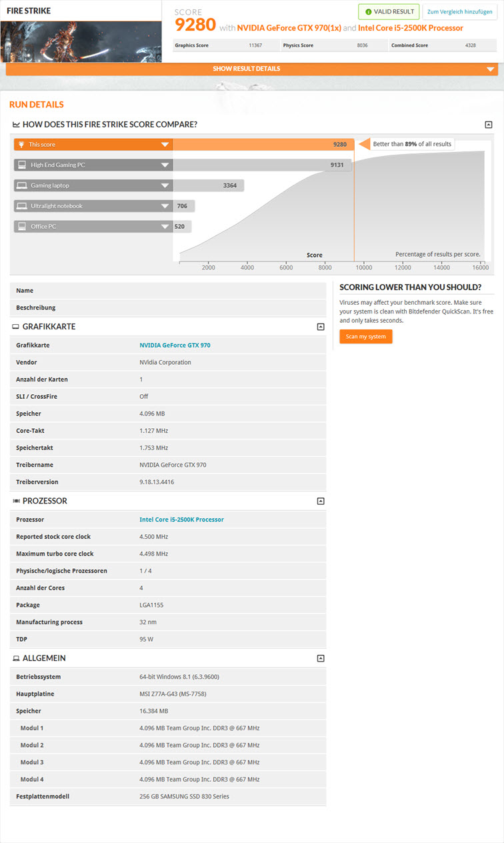
Task: Click the Modul 1 memory row
Action: [x=168, y=728]
